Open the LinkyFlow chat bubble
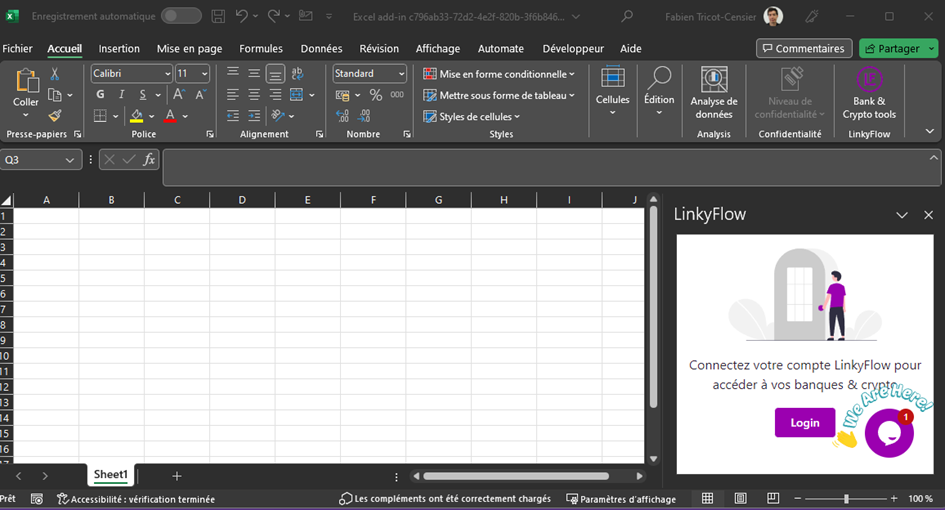This screenshot has height=510, width=945. tap(889, 432)
